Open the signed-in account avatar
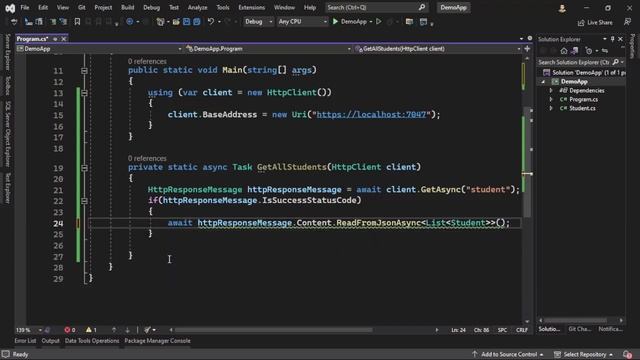 tap(562, 8)
